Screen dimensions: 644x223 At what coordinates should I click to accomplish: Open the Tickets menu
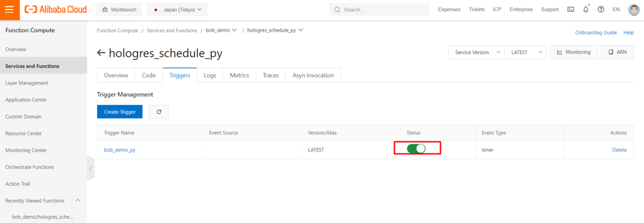(x=477, y=10)
